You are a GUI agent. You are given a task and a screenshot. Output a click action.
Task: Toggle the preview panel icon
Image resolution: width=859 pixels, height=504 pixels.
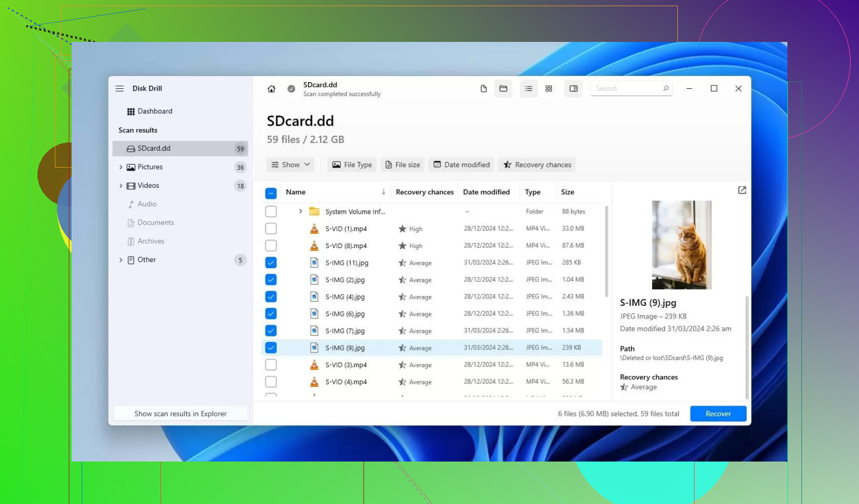pyautogui.click(x=573, y=89)
